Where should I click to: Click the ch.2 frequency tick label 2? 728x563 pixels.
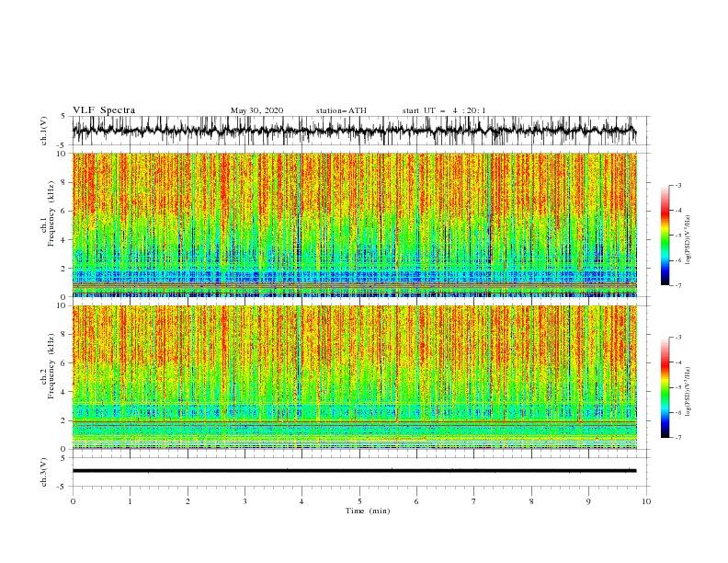pyautogui.click(x=64, y=420)
